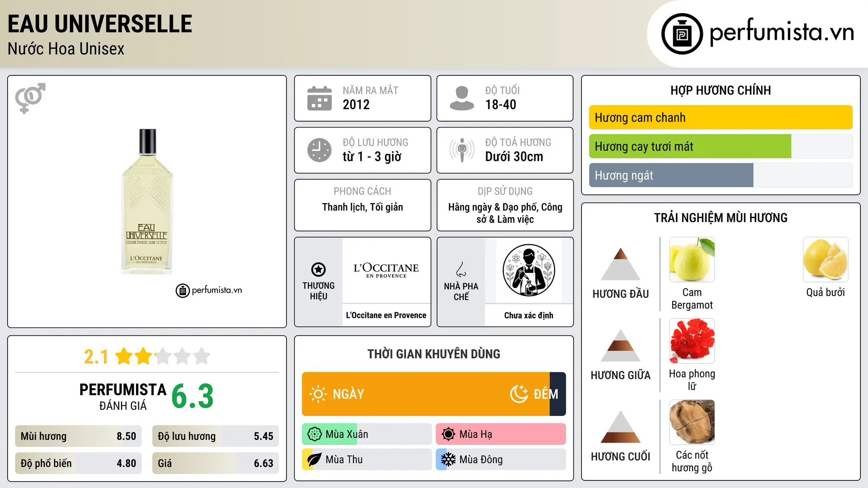Open the Các nốt hương gỗ wood image
Image resolution: width=868 pixels, height=488 pixels.
click(x=692, y=422)
